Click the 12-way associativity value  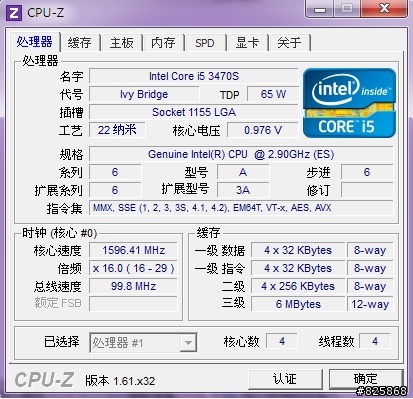point(370,304)
